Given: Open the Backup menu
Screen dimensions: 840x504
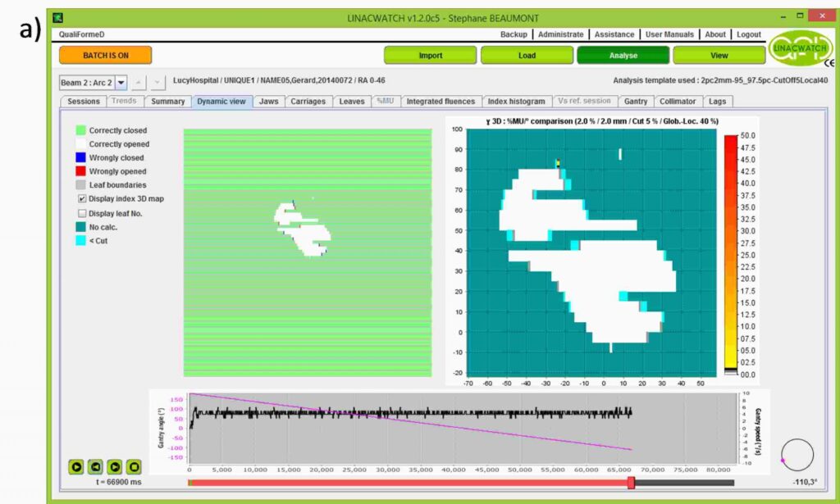Looking at the screenshot, I should coord(514,34).
